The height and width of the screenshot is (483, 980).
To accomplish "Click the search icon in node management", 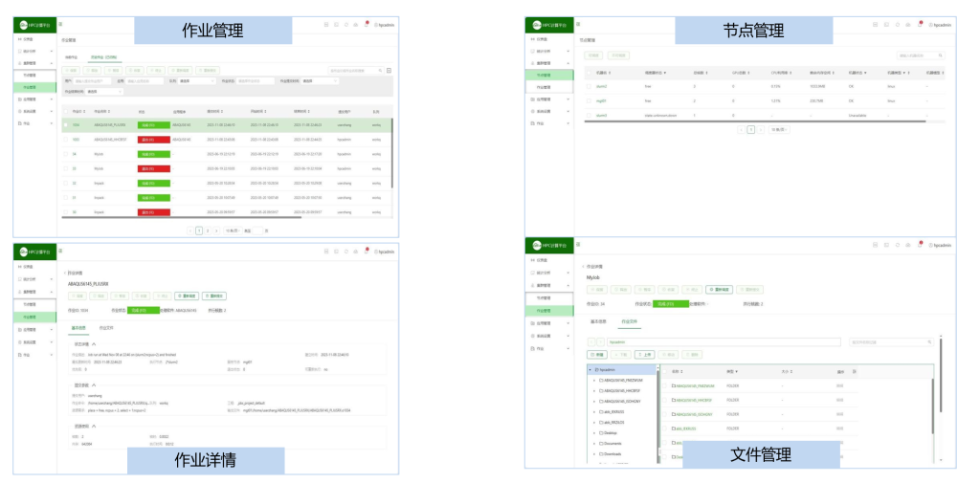I will 942,55.
